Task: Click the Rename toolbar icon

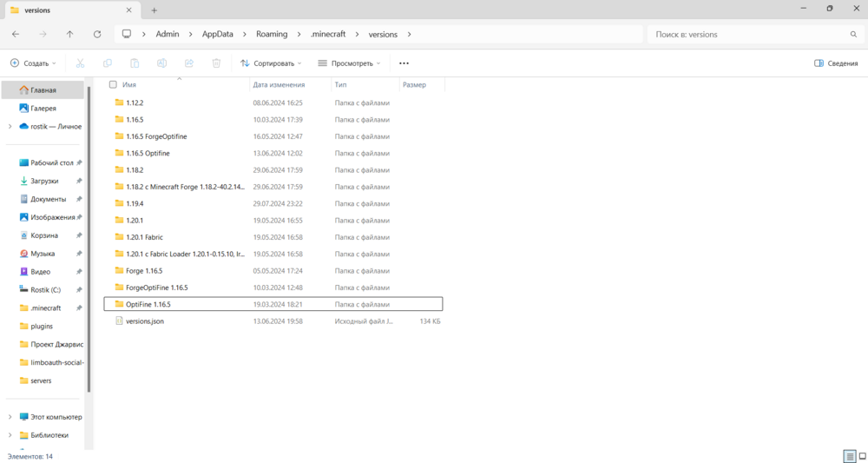Action: pos(161,63)
